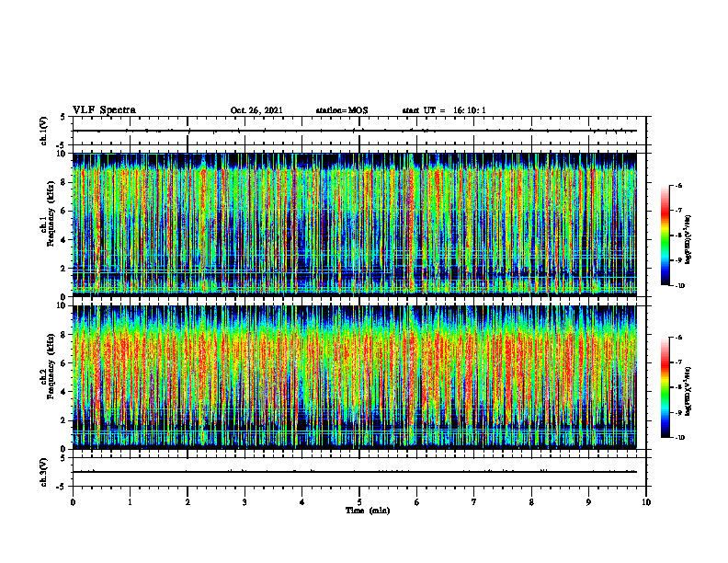
Task: Click inside the ch.1 spectrogram panel
Action: click(x=355, y=224)
